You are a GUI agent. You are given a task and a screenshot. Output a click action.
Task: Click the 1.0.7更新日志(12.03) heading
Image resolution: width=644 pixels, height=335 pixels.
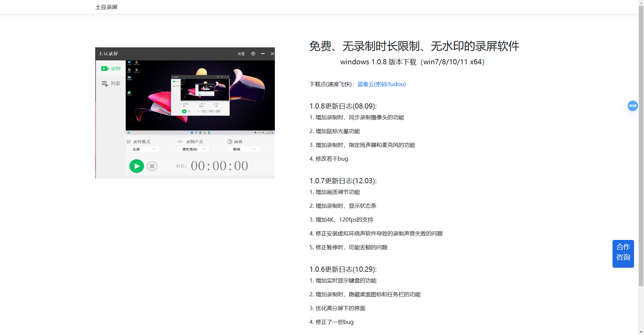pos(343,181)
